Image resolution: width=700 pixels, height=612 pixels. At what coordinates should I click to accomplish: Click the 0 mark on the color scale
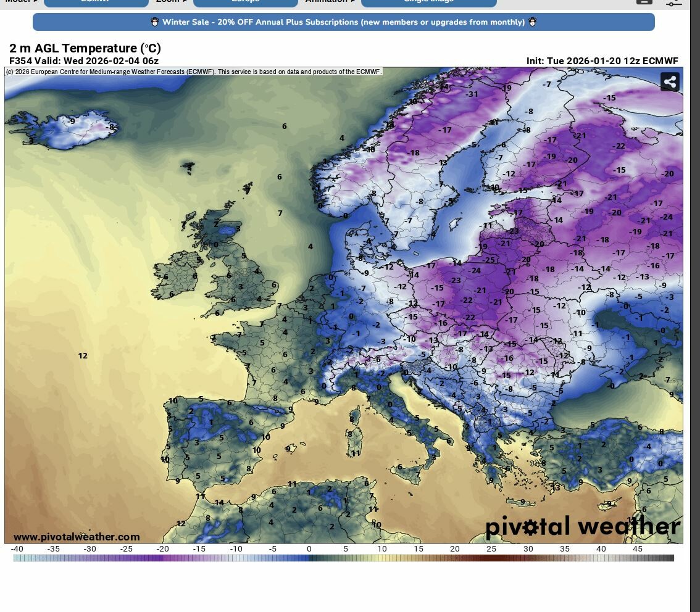click(309, 549)
